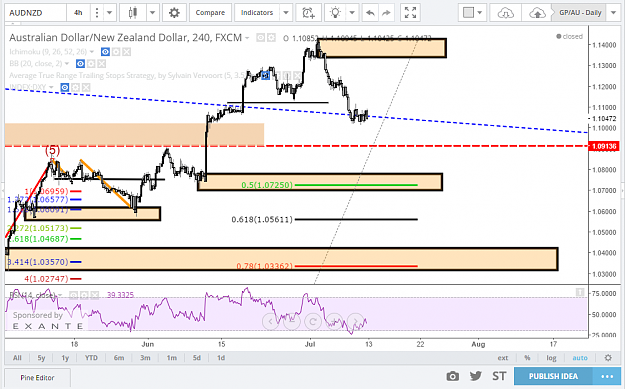Expand the INDEX:DXY legend arrow

tap(51, 87)
